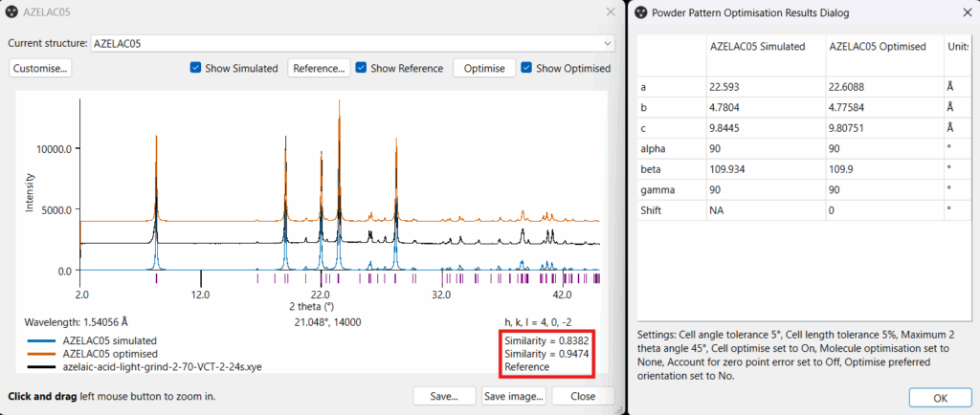Close the Optimisation Results dialog

click(965, 12)
